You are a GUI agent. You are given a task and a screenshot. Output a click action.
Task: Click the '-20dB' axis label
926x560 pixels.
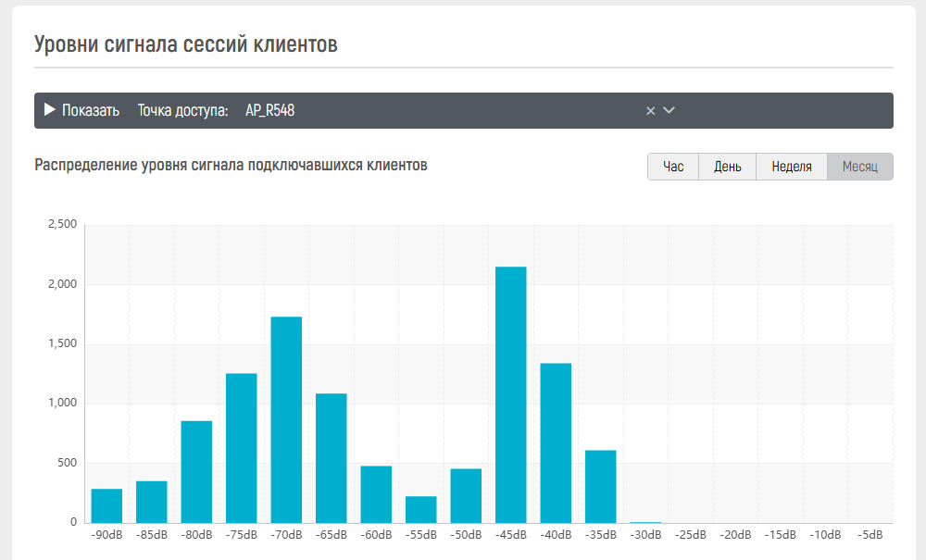click(x=735, y=535)
